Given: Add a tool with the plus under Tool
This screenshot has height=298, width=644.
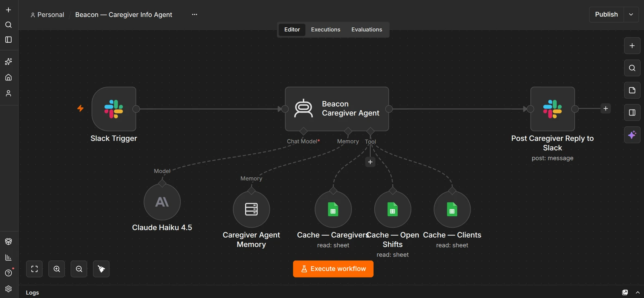Looking at the screenshot, I should tap(370, 162).
